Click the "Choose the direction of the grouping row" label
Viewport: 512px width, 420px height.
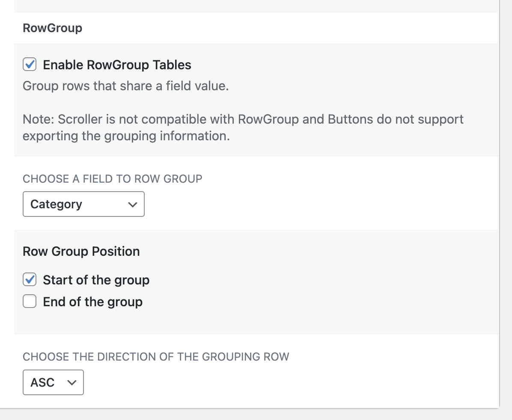[156, 357]
